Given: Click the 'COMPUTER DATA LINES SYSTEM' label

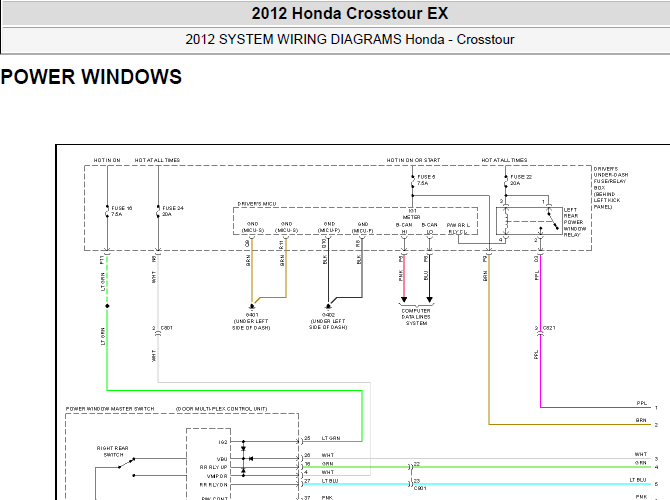Looking at the screenshot, I should click(416, 317).
